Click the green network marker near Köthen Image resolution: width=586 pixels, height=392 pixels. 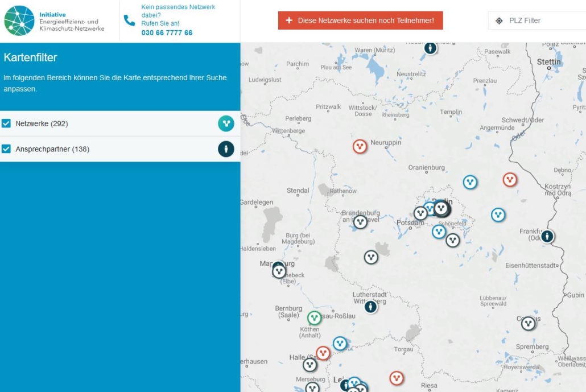click(x=315, y=318)
